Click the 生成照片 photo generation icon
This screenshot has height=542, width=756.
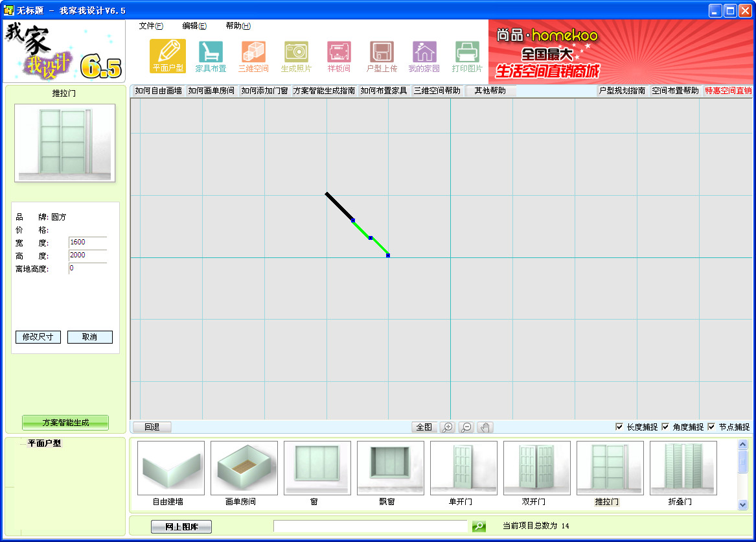tap(295, 55)
